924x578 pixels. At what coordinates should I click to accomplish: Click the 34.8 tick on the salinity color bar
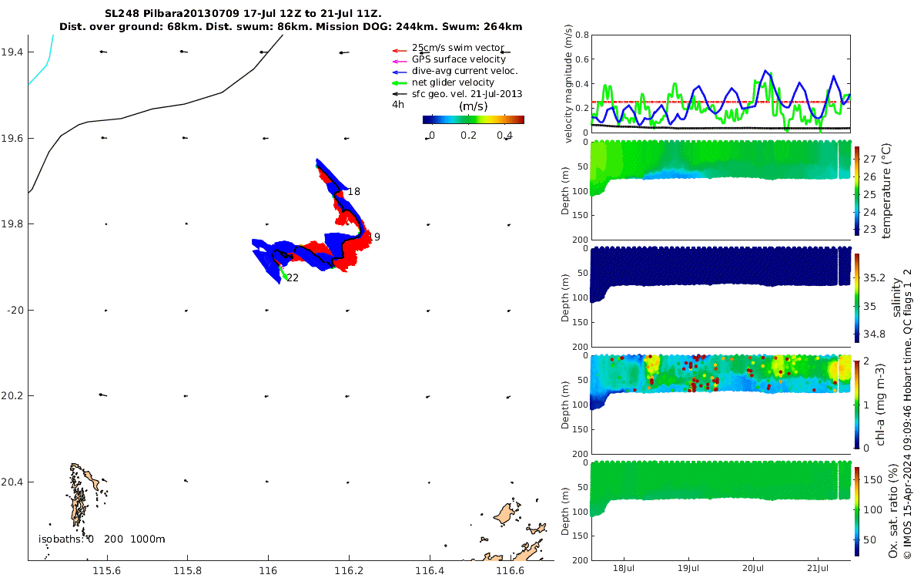(x=874, y=334)
